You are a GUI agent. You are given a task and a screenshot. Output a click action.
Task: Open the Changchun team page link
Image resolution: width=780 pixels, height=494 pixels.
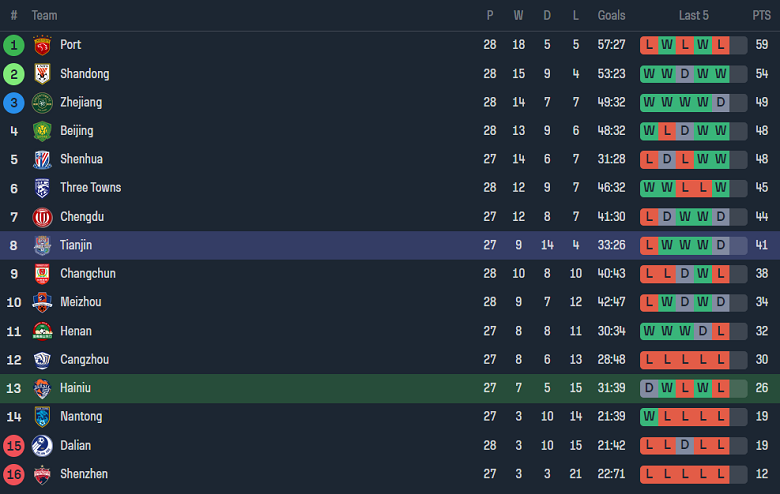(88, 273)
